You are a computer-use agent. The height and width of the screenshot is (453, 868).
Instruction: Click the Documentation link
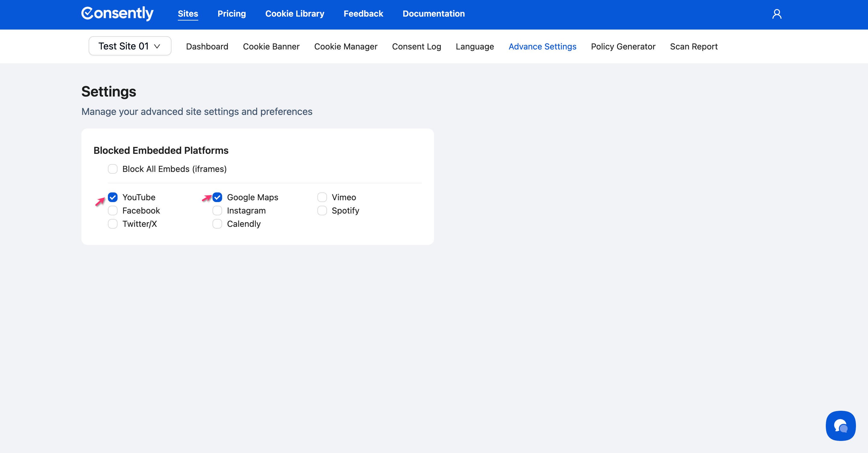433,14
